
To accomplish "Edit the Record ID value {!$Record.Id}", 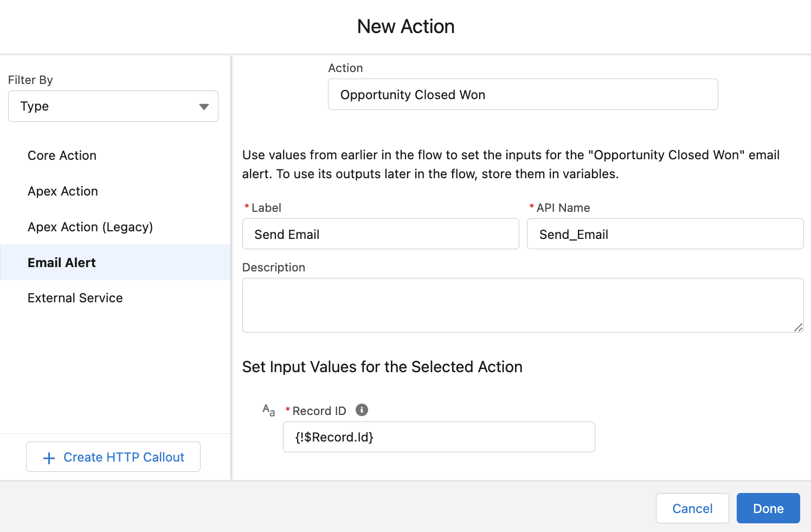I will pos(439,437).
